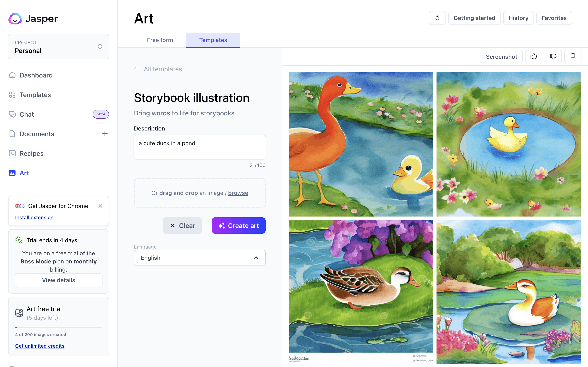The image size is (588, 367).
Task: Add a new document with plus icon
Action: pos(105,134)
